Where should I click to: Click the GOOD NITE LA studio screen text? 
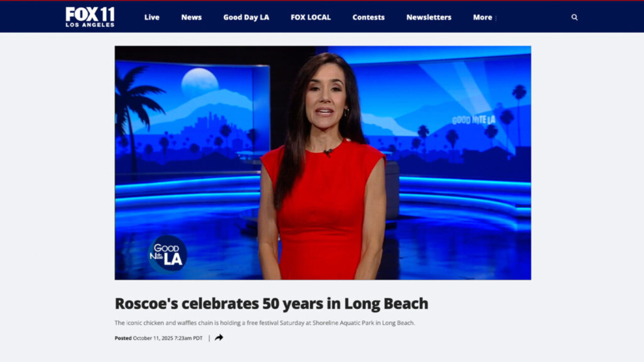point(473,120)
